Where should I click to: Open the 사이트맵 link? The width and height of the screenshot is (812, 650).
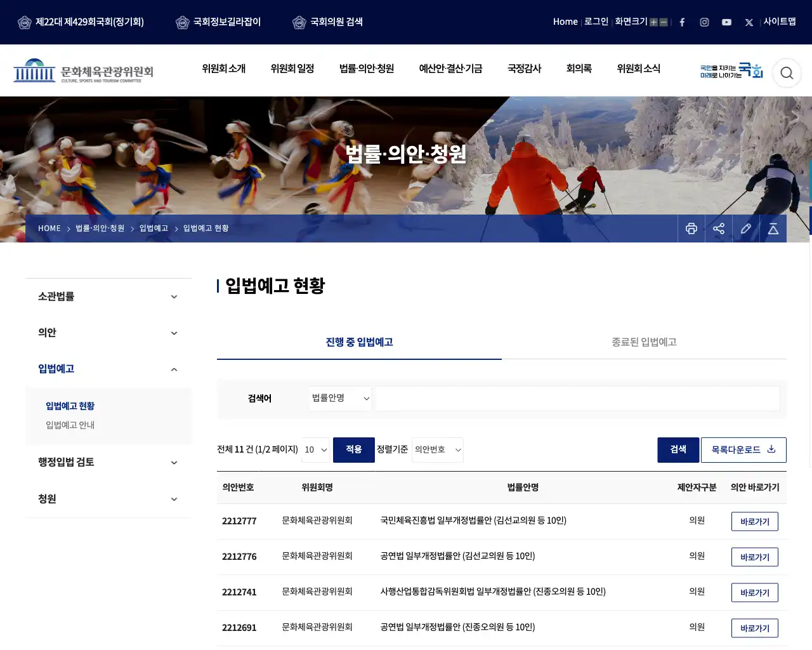(x=780, y=22)
